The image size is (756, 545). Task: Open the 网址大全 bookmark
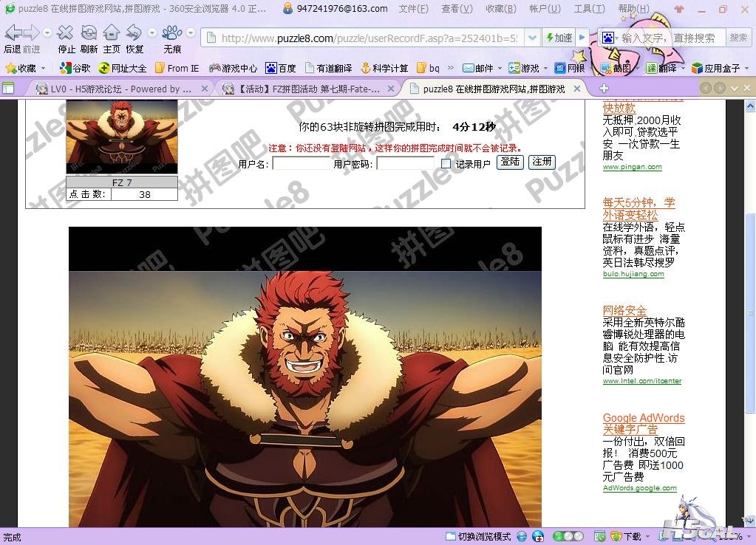[123, 69]
